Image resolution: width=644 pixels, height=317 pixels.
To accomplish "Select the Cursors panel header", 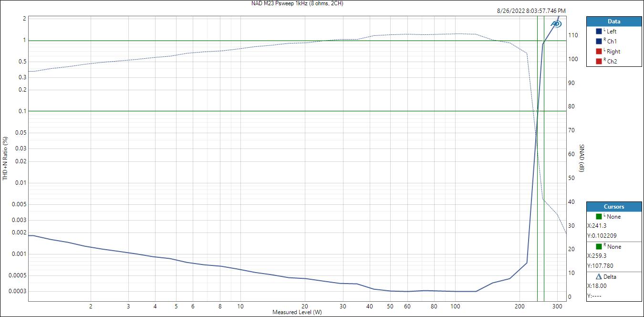I will click(x=614, y=207).
